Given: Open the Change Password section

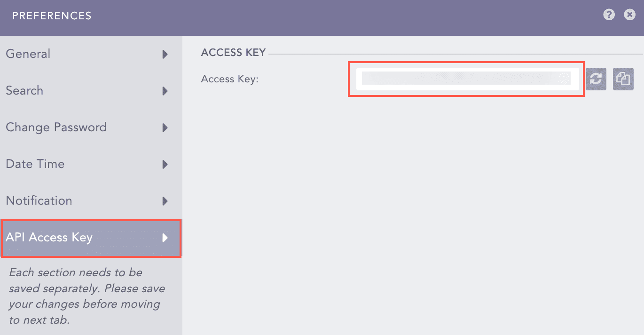Looking at the screenshot, I should click(56, 127).
